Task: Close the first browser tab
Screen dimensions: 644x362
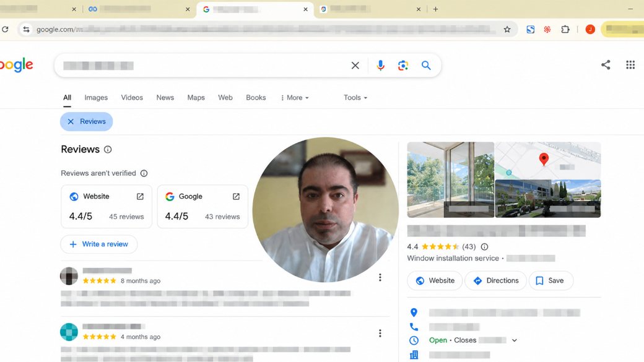Action: click(x=74, y=9)
